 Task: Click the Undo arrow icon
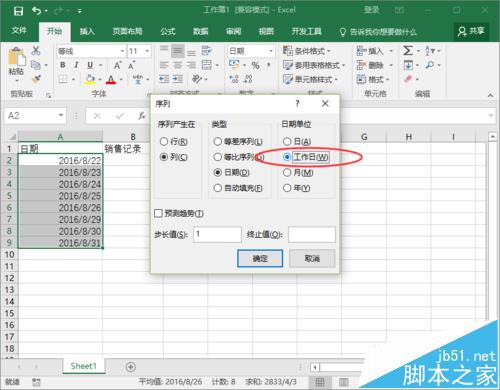click(36, 11)
